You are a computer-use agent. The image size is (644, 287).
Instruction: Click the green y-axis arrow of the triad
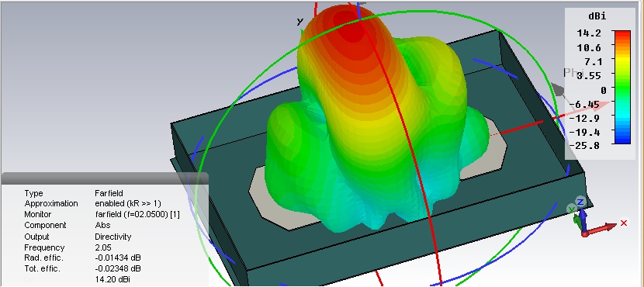tap(577, 223)
